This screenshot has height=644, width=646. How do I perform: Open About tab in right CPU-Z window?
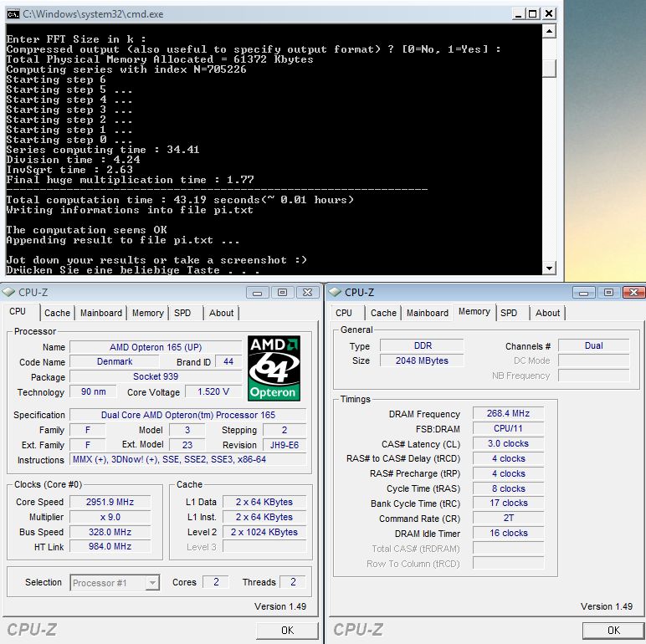point(547,313)
